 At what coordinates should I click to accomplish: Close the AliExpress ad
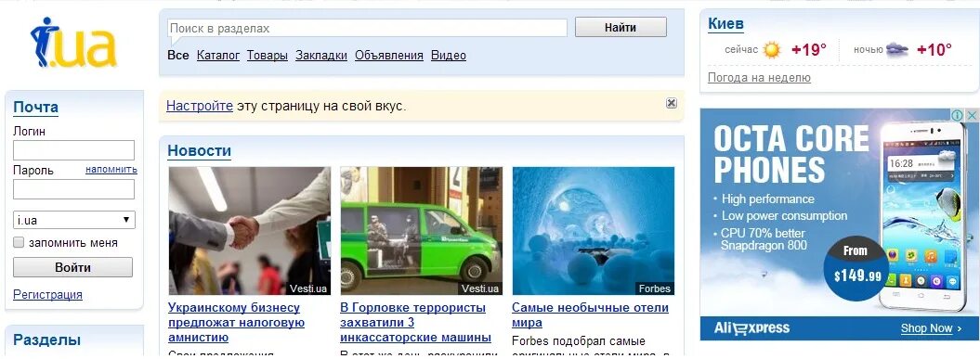click(x=972, y=116)
